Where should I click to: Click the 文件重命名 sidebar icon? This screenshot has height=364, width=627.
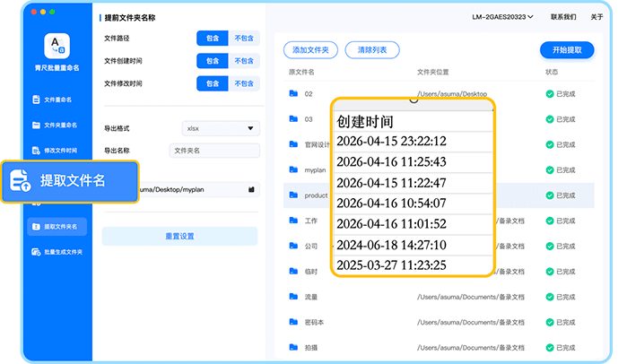point(38,100)
